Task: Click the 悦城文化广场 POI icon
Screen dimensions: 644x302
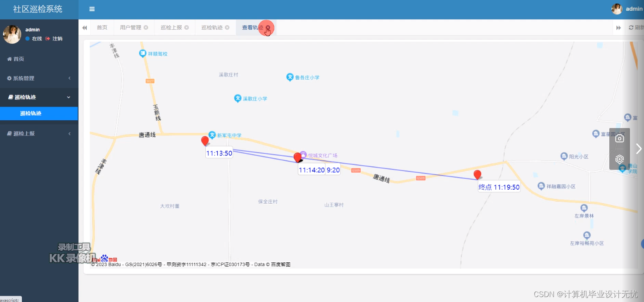Action: pos(303,155)
